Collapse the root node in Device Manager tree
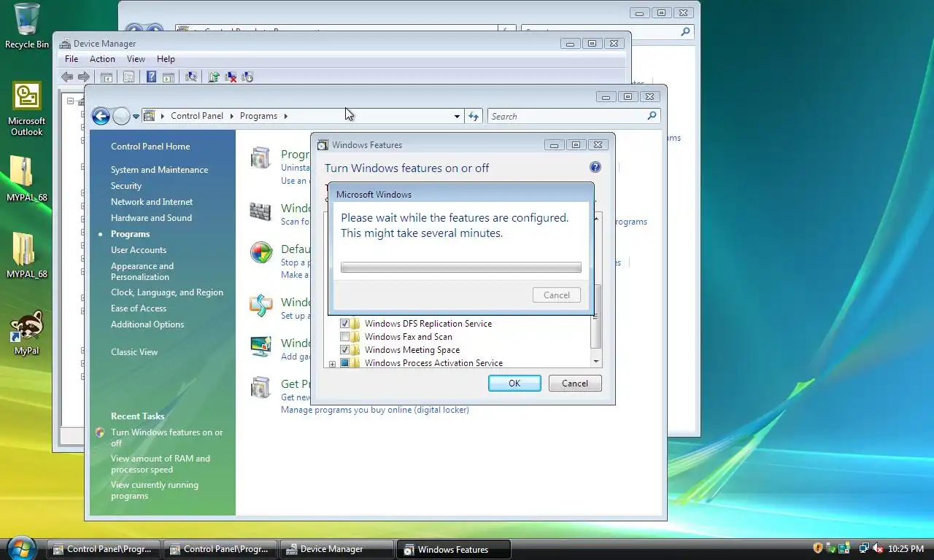The image size is (934, 560). pyautogui.click(x=71, y=101)
